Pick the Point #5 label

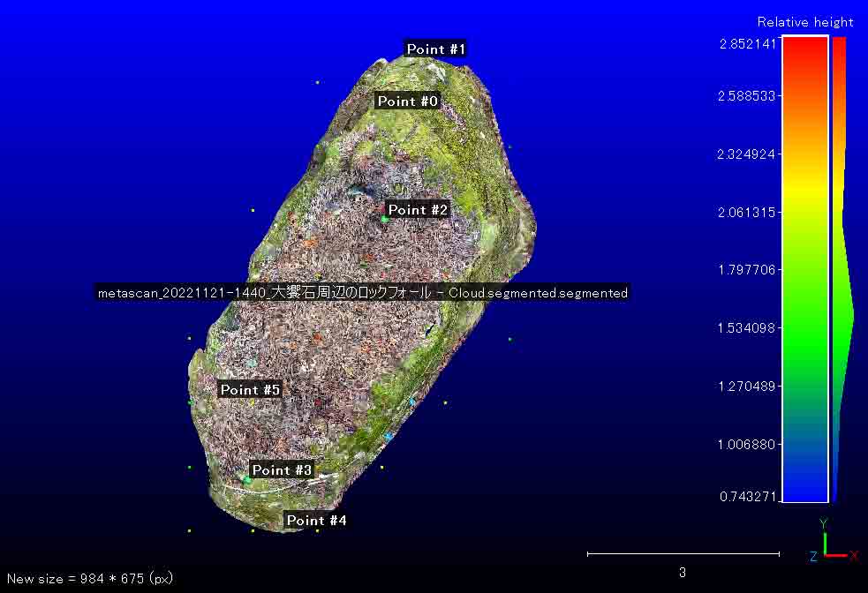pyautogui.click(x=250, y=389)
